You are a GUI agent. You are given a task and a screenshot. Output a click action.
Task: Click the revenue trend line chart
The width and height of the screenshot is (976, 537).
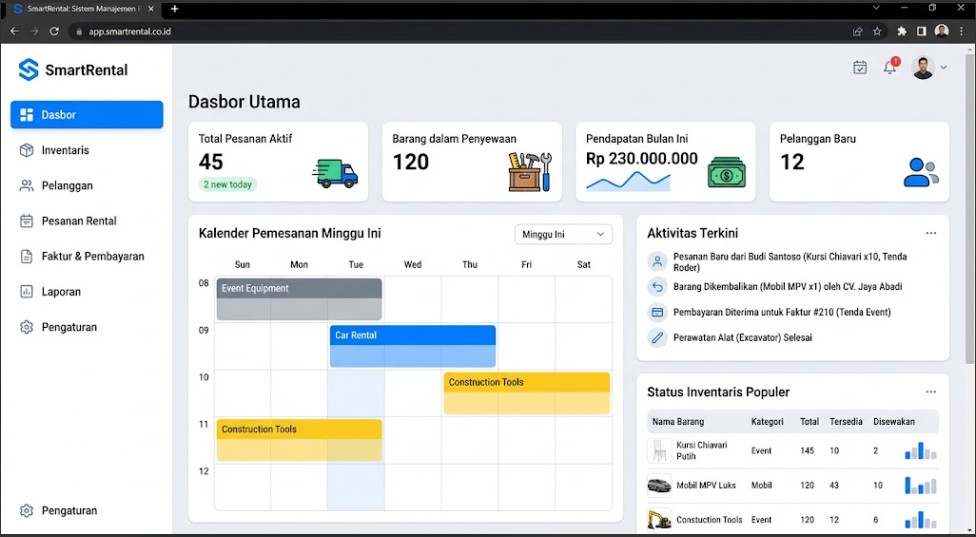pos(629,180)
